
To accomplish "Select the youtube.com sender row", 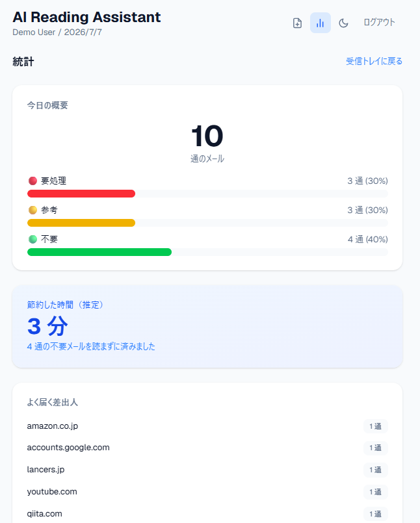I will (x=207, y=492).
